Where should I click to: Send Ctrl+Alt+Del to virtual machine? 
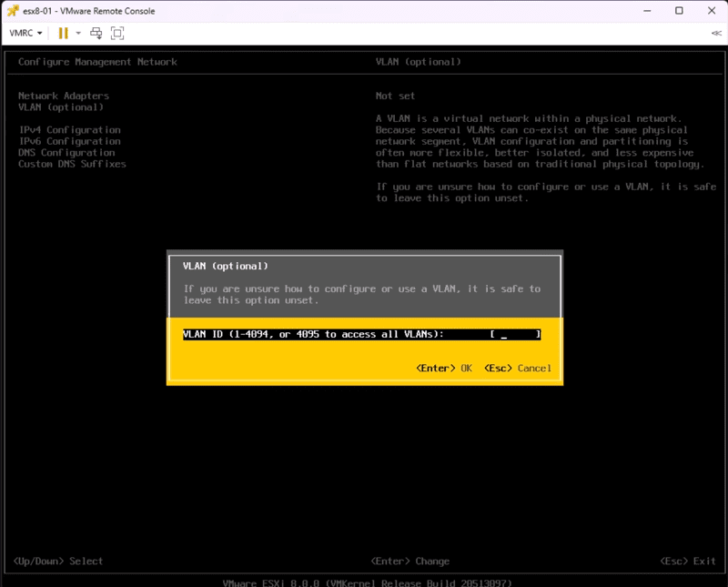pyautogui.click(x=96, y=33)
